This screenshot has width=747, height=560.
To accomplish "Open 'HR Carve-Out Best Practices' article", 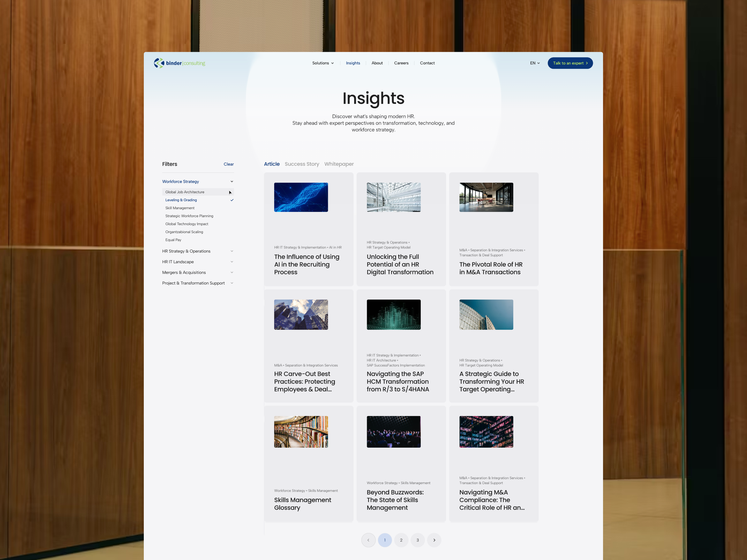I will click(305, 382).
